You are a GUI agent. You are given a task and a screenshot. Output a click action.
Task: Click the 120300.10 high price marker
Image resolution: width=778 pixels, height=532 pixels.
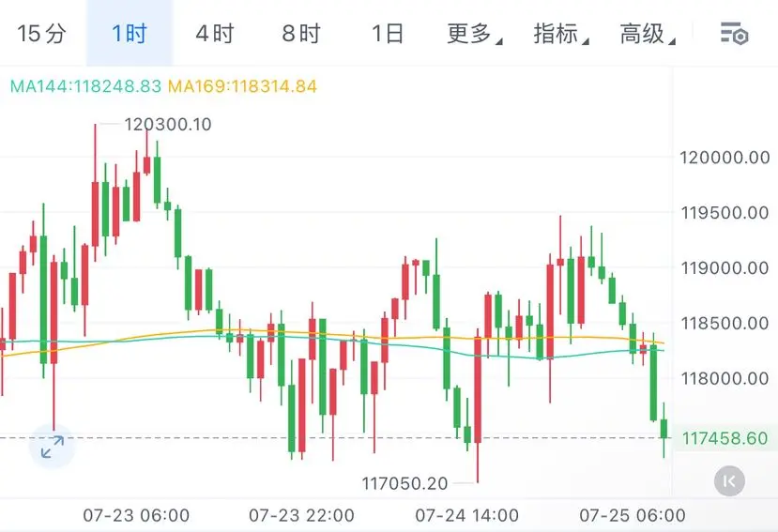[168, 124]
